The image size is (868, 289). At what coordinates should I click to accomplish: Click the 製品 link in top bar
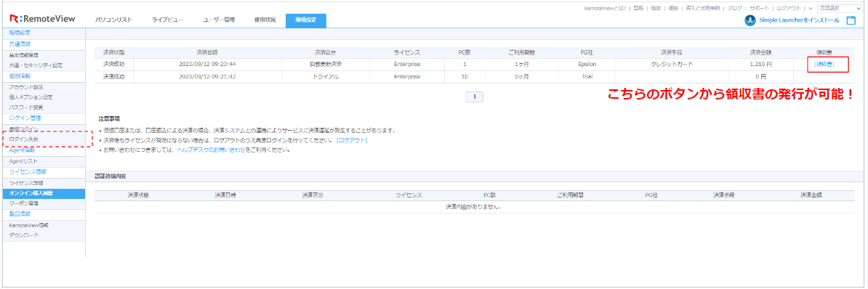click(639, 8)
